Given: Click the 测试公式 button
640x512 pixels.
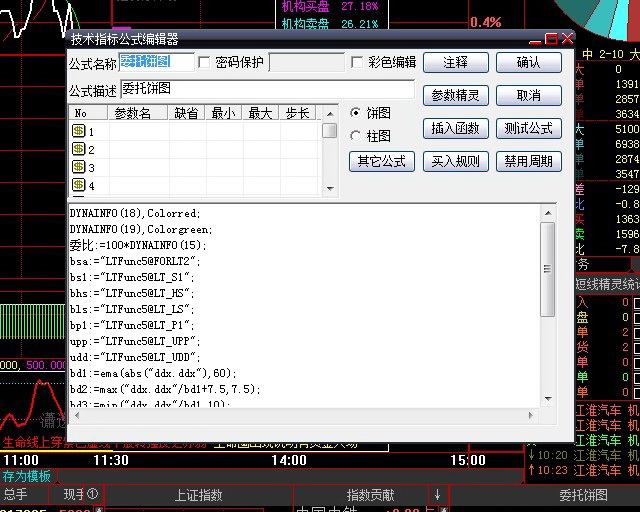Looking at the screenshot, I should click(x=528, y=129).
